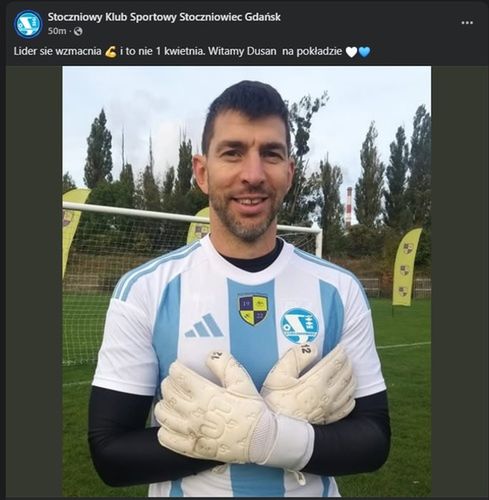Open the three-dots post options menu
Image resolution: width=489 pixels, height=500 pixels.
point(467,23)
